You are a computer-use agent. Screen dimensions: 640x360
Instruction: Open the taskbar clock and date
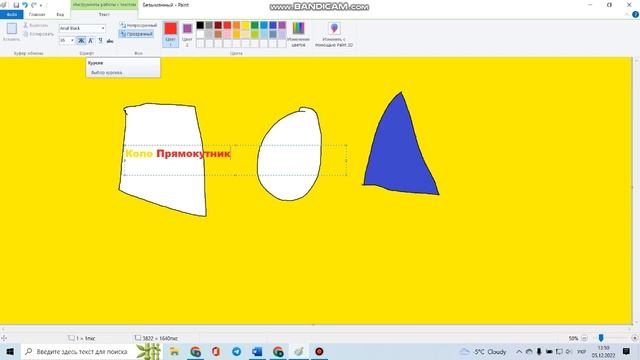point(604,351)
